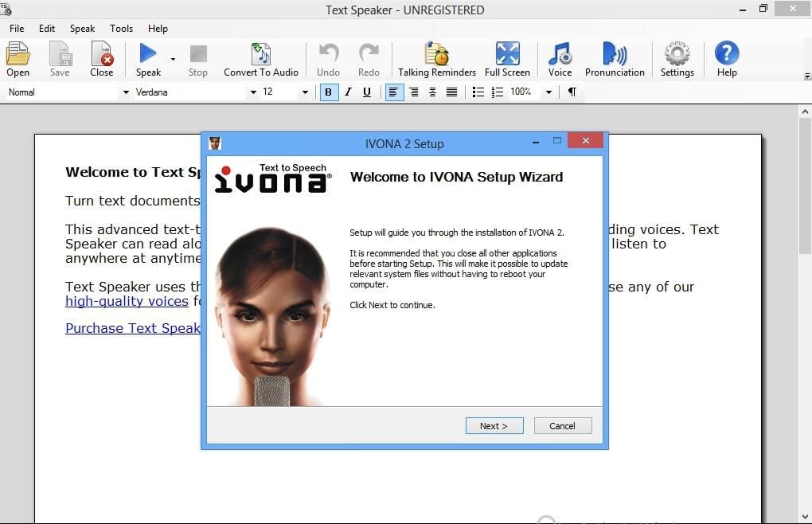Viewport: 812px width, 524px height.
Task: Minimize the IVONA 2 Setup dialog
Action: (x=536, y=142)
